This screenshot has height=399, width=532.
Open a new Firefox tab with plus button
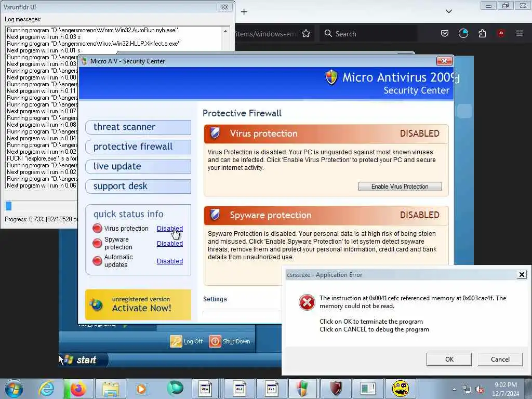click(244, 12)
